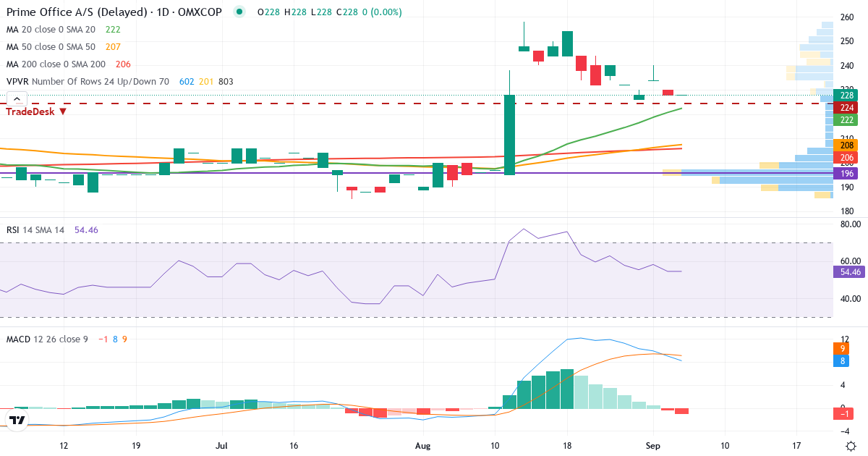Click the VPVR value 803
This screenshot has height=456, width=868.
[226, 82]
